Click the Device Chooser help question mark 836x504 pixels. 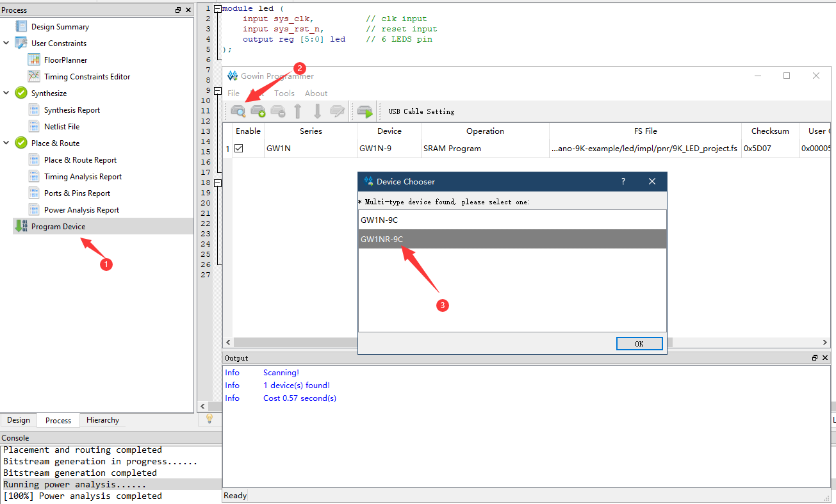(623, 181)
